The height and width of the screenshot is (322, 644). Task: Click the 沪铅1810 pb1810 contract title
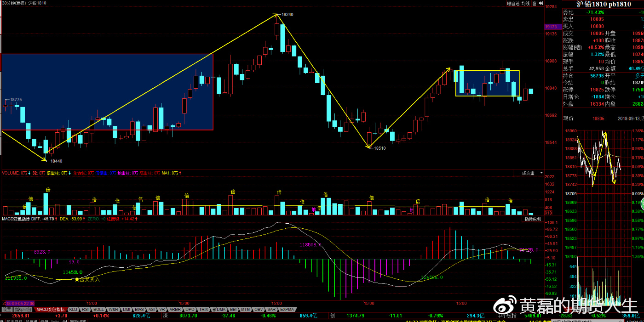pos(603,4)
